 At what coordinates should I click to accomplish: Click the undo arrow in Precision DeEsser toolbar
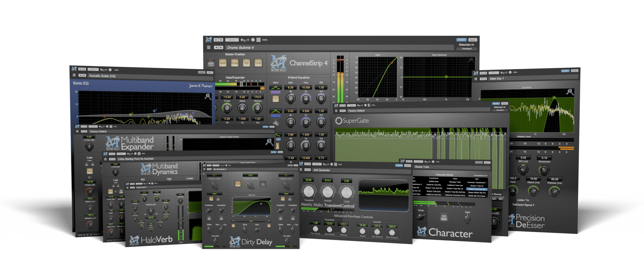[502, 72]
